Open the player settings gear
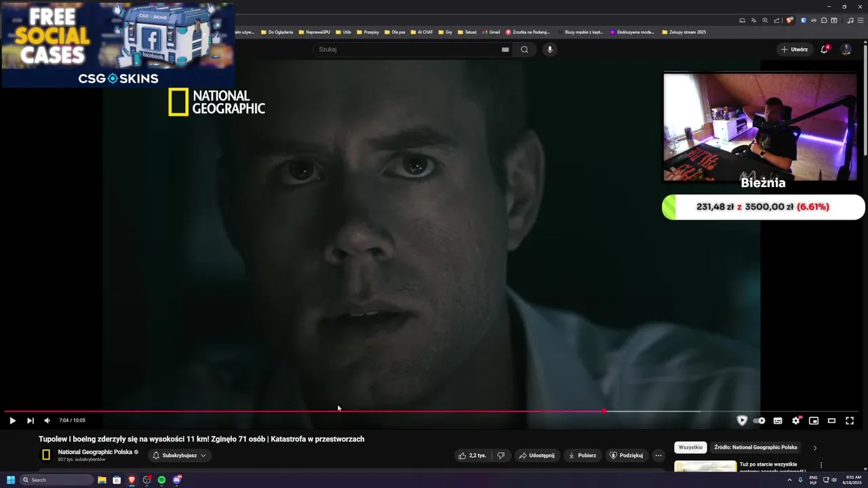The height and width of the screenshot is (488, 868). click(796, 420)
